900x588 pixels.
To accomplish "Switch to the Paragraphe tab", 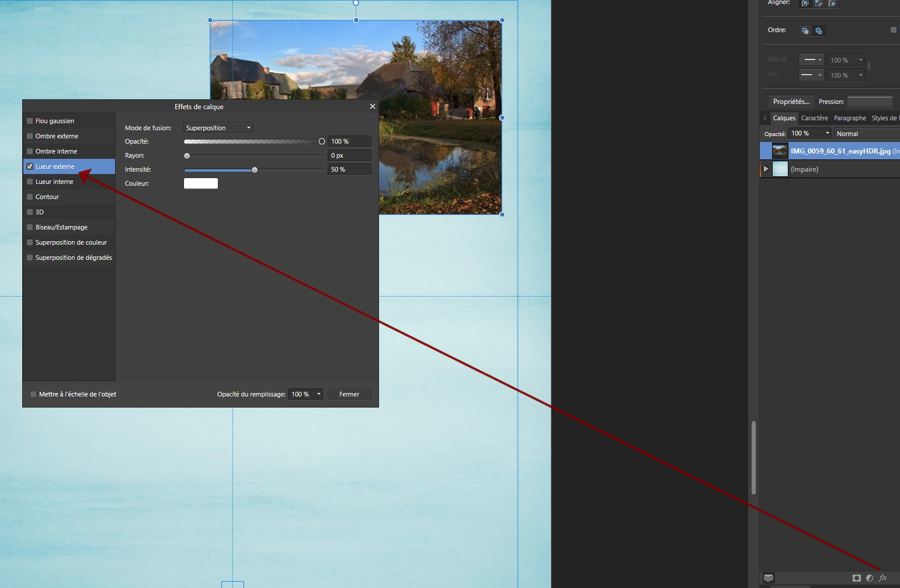I will 850,118.
